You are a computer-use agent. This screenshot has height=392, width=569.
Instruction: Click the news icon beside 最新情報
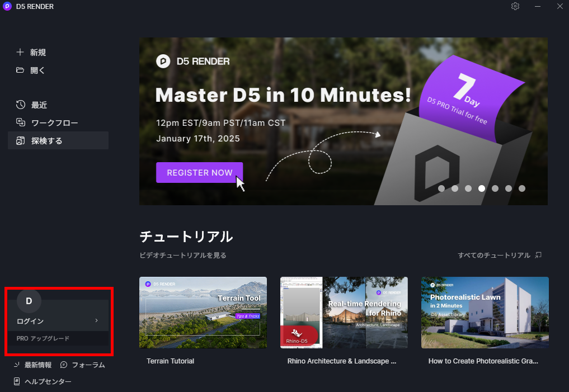tap(17, 365)
